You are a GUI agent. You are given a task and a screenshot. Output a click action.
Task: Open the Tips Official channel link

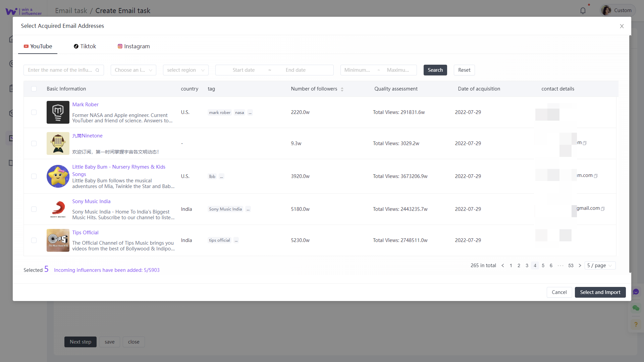[x=85, y=233]
